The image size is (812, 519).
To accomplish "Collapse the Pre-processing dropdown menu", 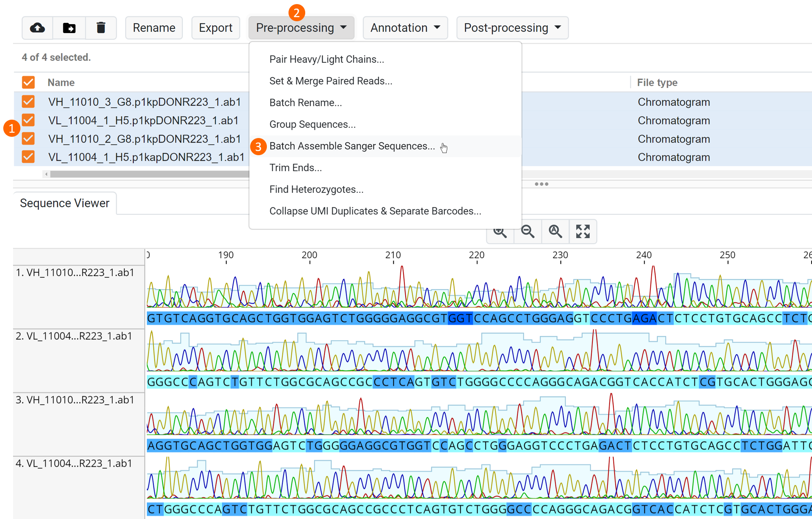I will coord(301,28).
